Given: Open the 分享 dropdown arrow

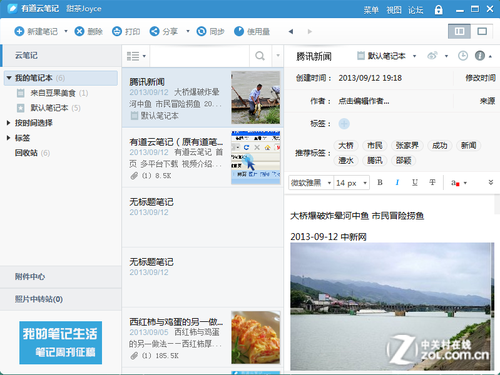Looking at the screenshot, I should click(188, 31).
